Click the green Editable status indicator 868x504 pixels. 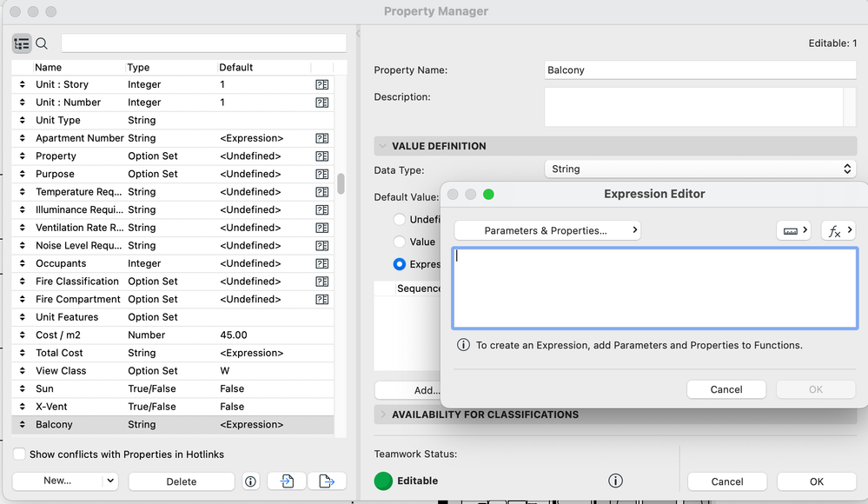pyautogui.click(x=383, y=481)
